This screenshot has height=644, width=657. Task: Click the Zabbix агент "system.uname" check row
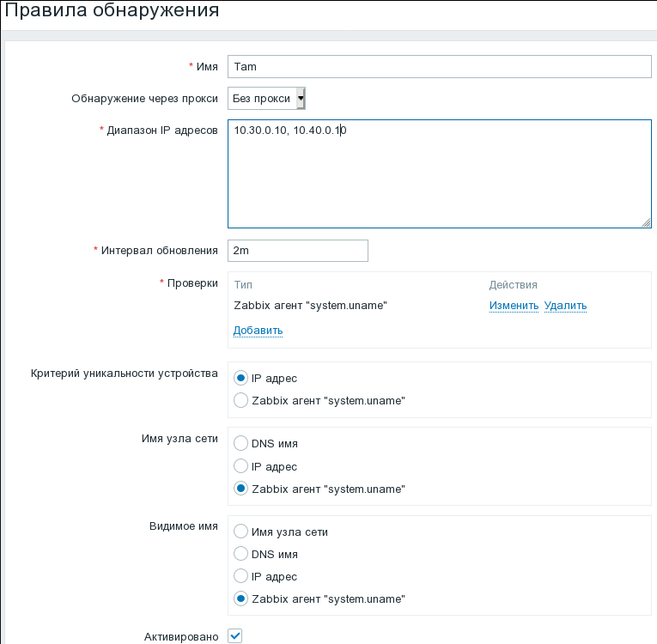[310, 306]
